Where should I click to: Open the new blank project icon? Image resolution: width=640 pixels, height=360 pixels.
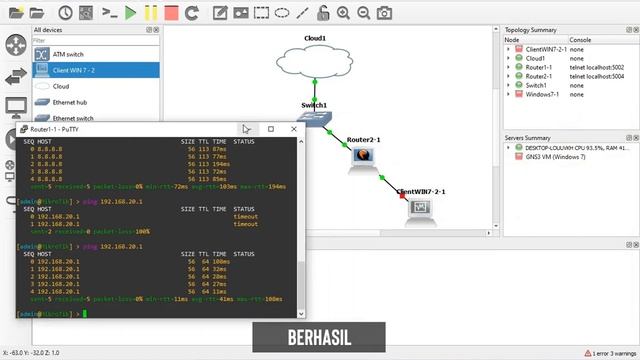click(16, 13)
